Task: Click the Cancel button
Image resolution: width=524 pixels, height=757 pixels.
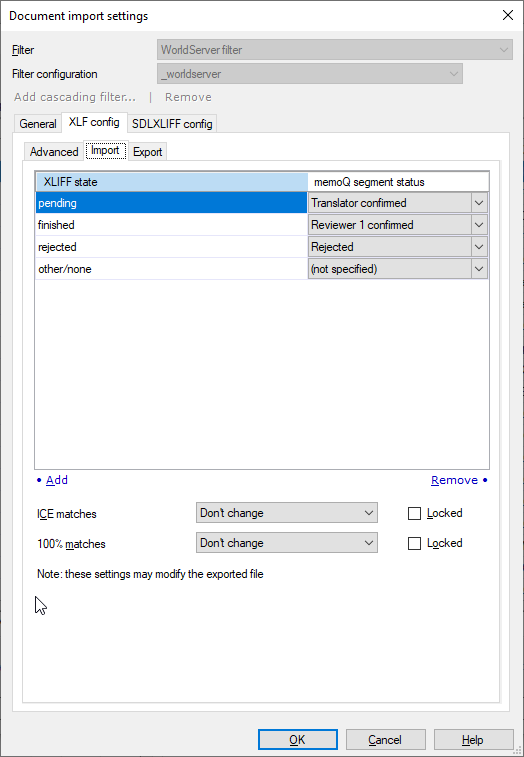Action: 385,740
